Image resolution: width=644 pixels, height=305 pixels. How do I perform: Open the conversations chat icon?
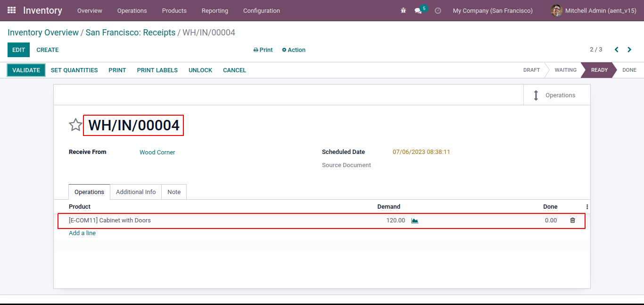pos(418,10)
